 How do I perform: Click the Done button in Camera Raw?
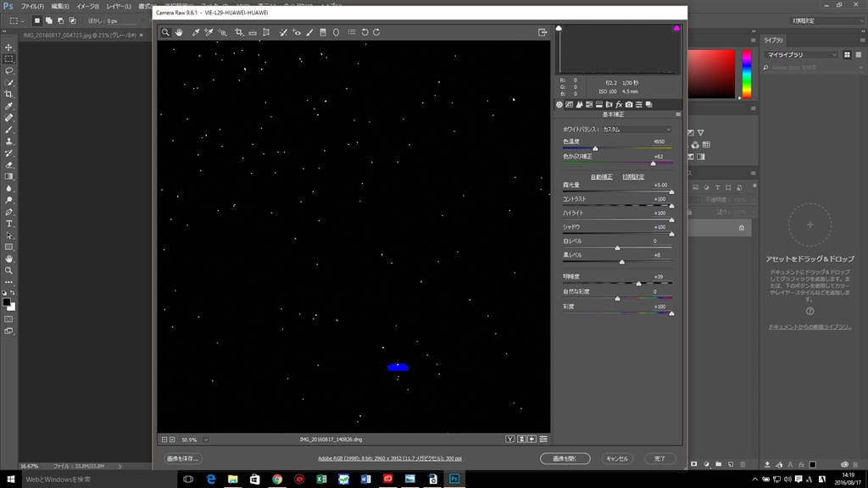[659, 458]
